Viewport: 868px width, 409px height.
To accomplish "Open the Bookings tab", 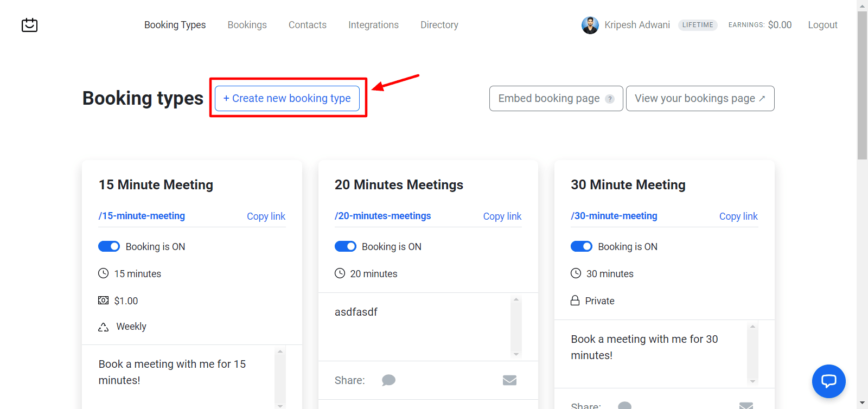I will click(247, 25).
